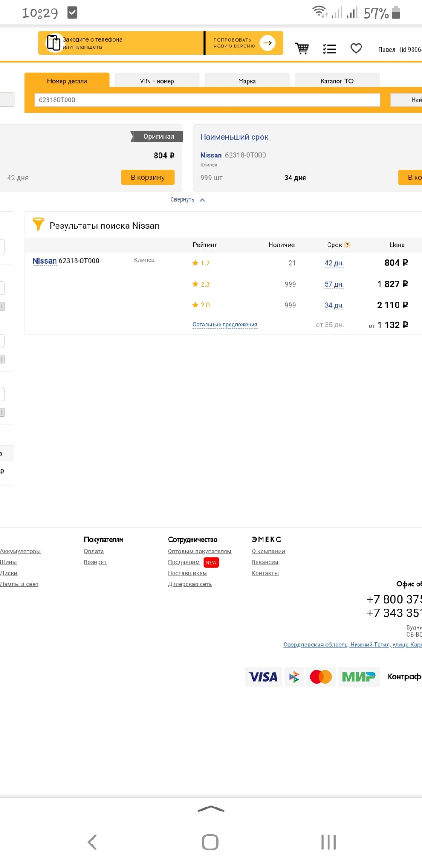The image size is (422, 868).
Task: Collapse offers with the Свернуть chevron
Action: [202, 200]
